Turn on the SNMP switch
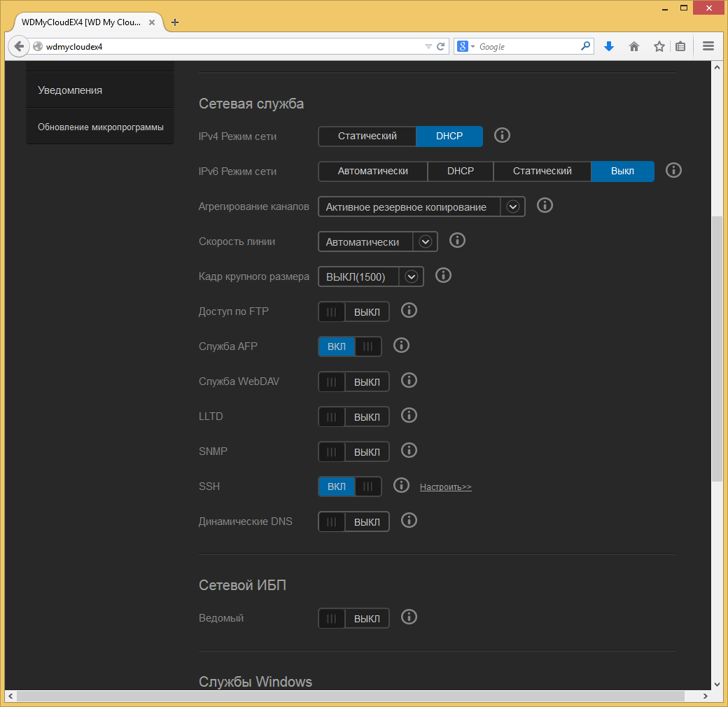The image size is (728, 707). coord(353,451)
